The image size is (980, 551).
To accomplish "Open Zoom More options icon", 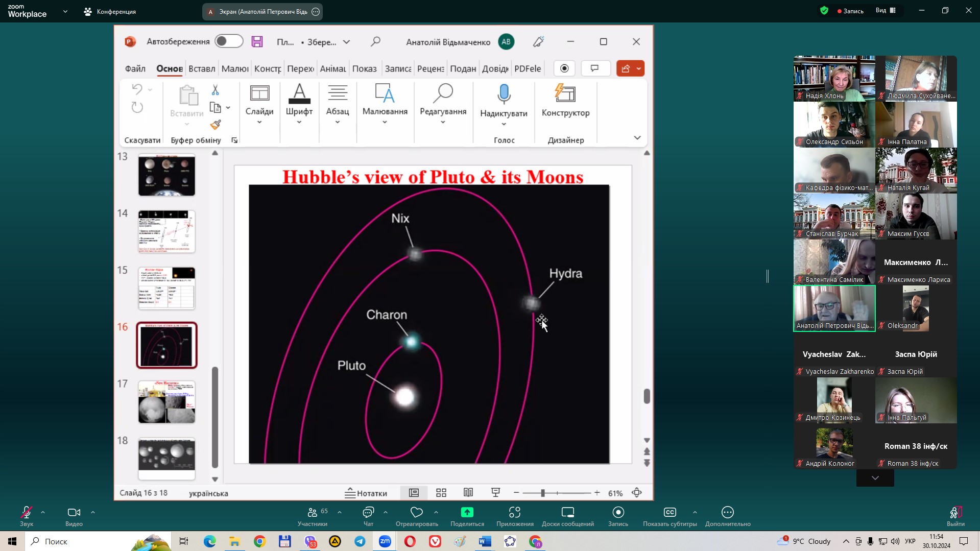I will 728,512.
